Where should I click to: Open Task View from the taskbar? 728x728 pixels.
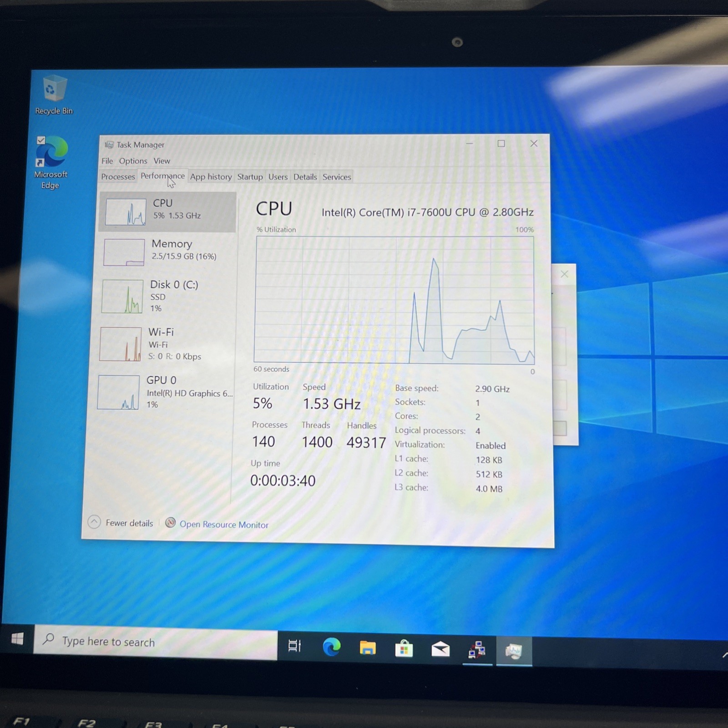point(294,645)
